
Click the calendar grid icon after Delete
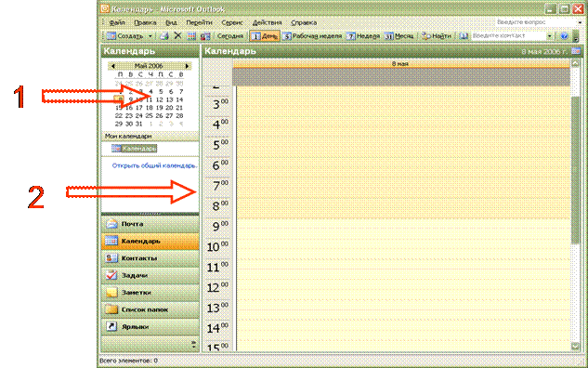click(x=191, y=36)
